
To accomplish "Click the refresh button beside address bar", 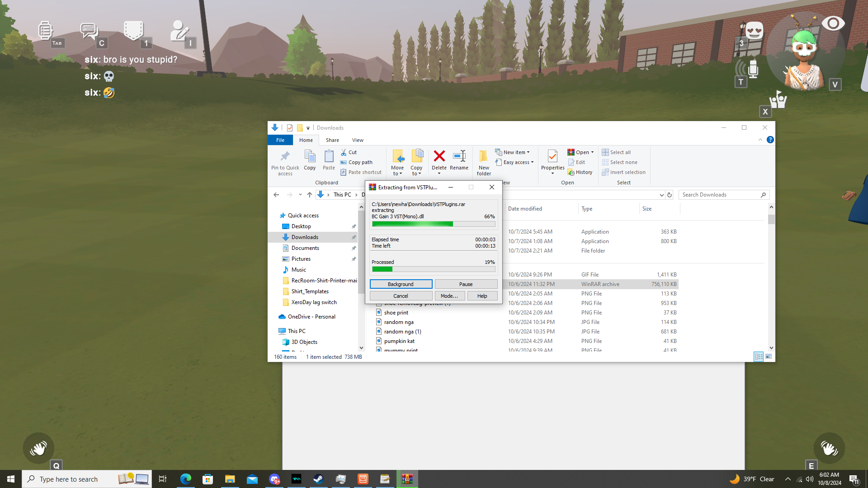I will (x=670, y=195).
